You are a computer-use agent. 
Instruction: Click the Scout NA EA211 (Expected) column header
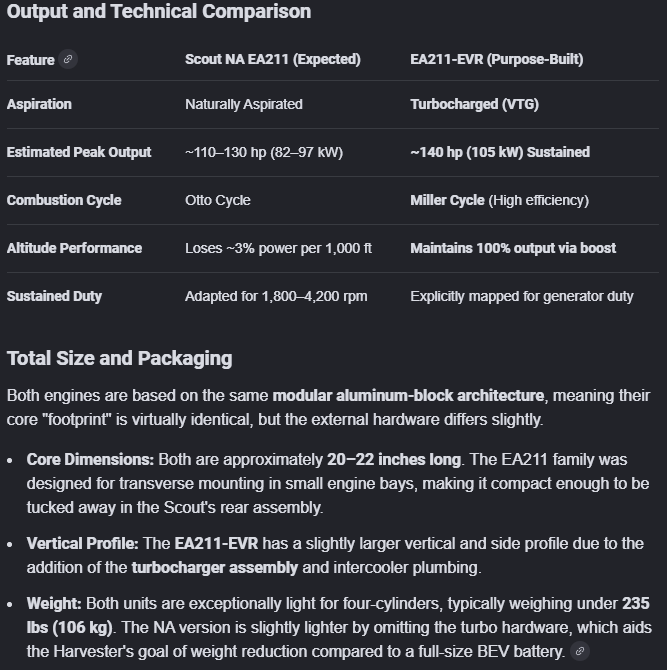272,60
